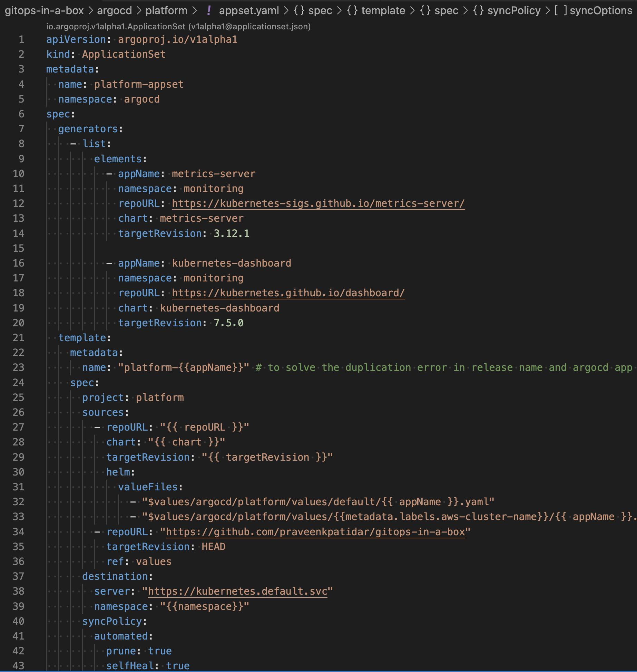637x672 pixels.
Task: Place cursor on targetRevision 3.12.1 value
Action: click(232, 233)
